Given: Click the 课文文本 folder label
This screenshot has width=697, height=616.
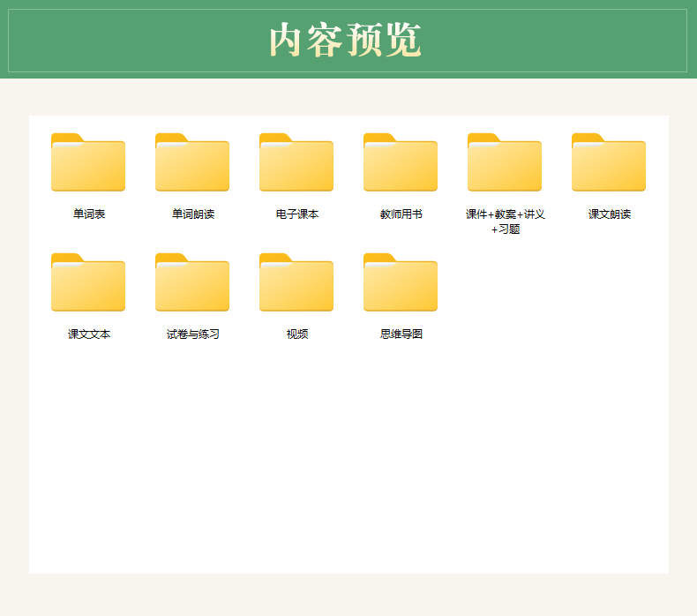Looking at the screenshot, I should [x=89, y=334].
